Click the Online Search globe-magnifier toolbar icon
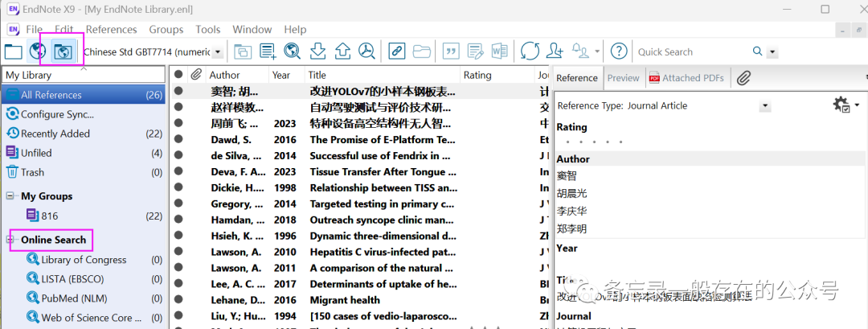The image size is (868, 329). (293, 51)
